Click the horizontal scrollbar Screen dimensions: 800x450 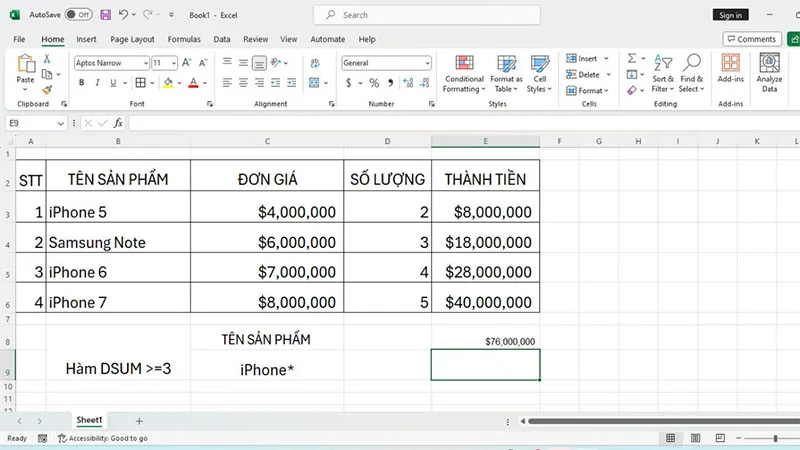pyautogui.click(x=663, y=421)
